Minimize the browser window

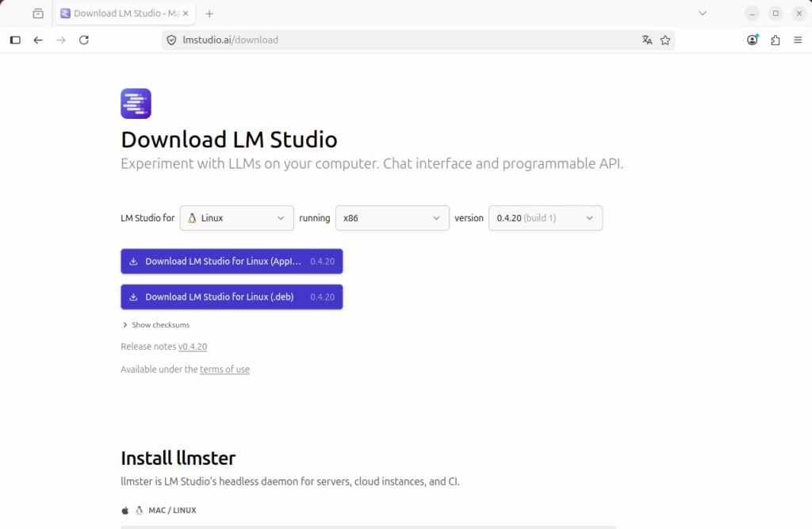click(x=752, y=13)
